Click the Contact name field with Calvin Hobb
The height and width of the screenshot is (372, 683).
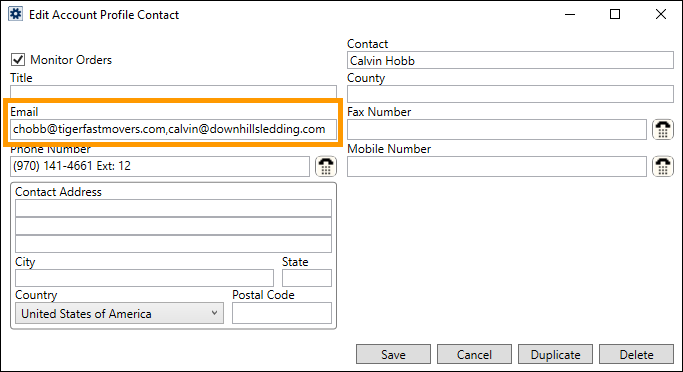click(510, 61)
